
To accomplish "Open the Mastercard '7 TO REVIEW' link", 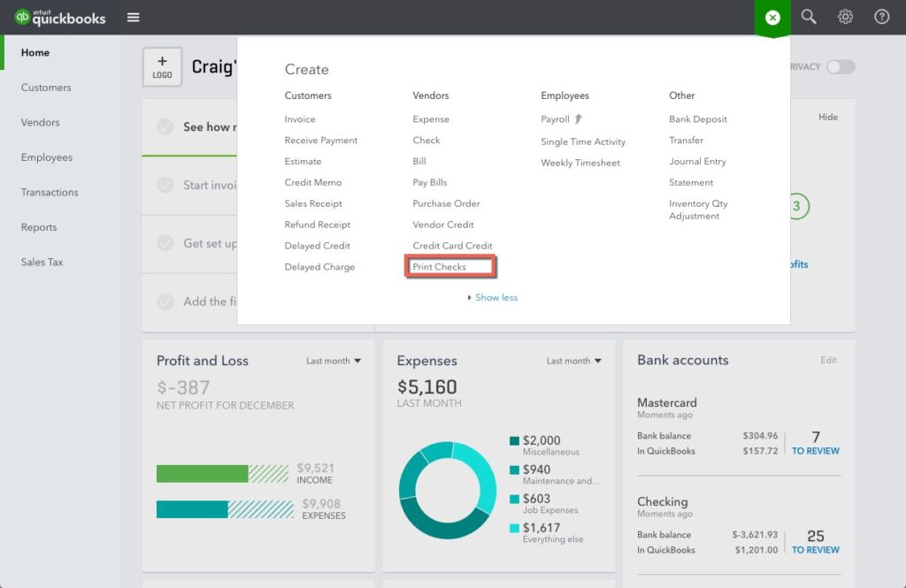I will [x=815, y=443].
